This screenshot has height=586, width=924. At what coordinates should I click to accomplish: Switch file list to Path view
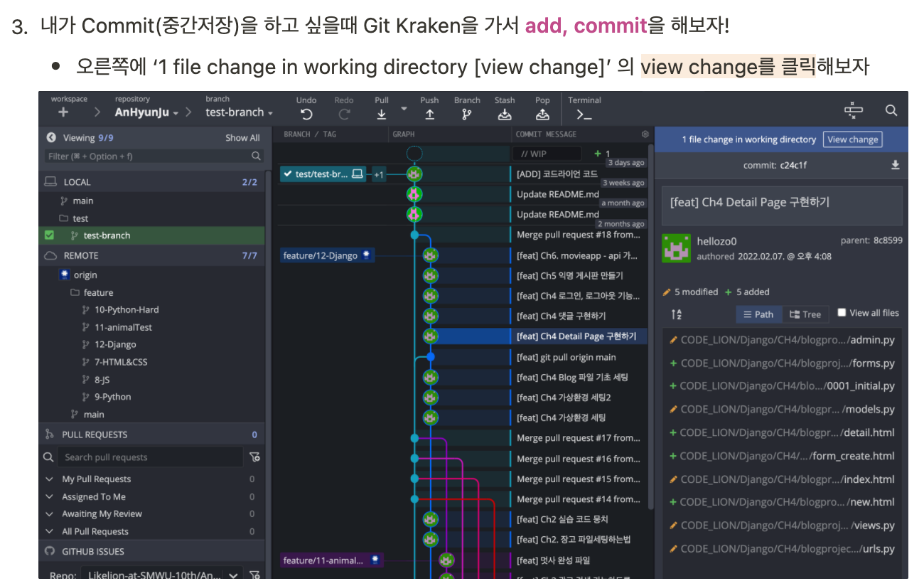click(x=758, y=314)
